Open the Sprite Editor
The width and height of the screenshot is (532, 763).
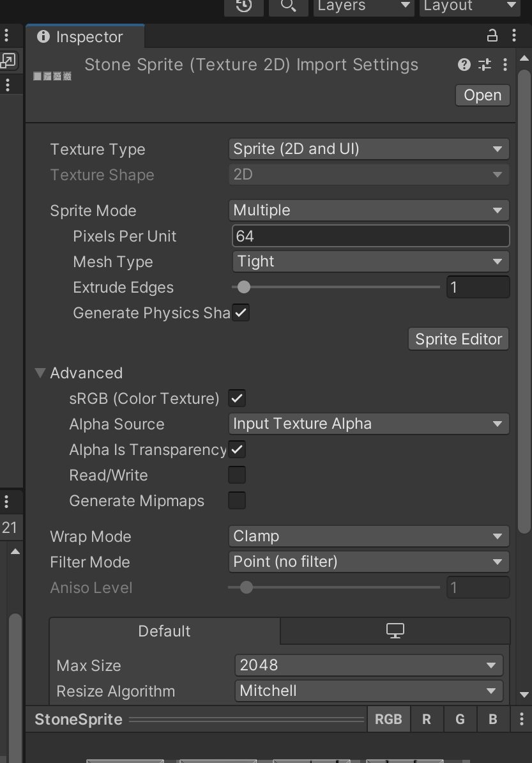click(x=459, y=339)
